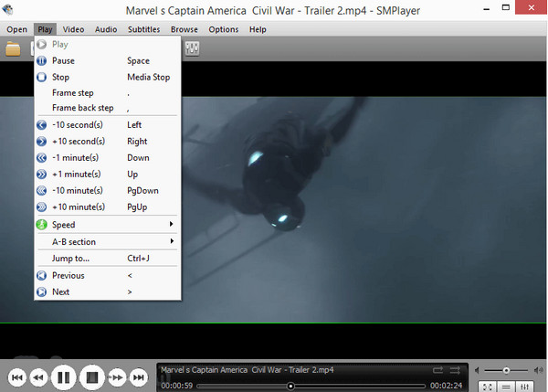Screen dimensions: 548x392
Task: Maximize the SMPlayer window
Action: tap(505, 7)
